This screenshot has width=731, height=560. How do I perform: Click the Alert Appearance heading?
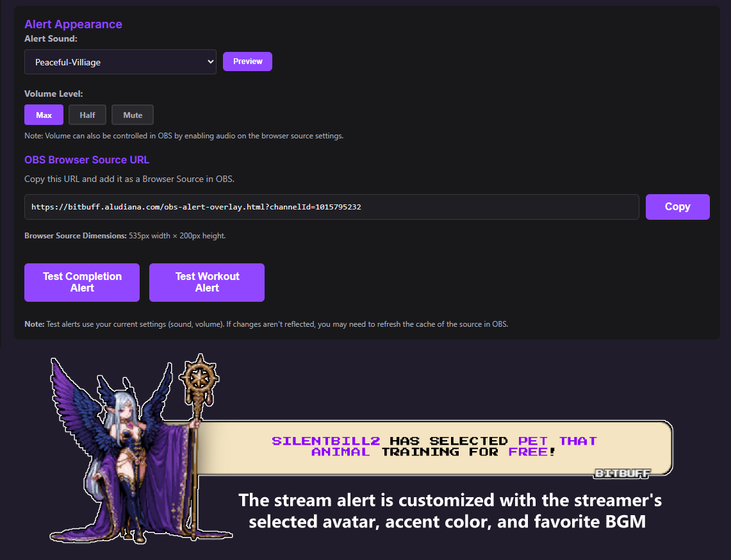click(x=73, y=24)
